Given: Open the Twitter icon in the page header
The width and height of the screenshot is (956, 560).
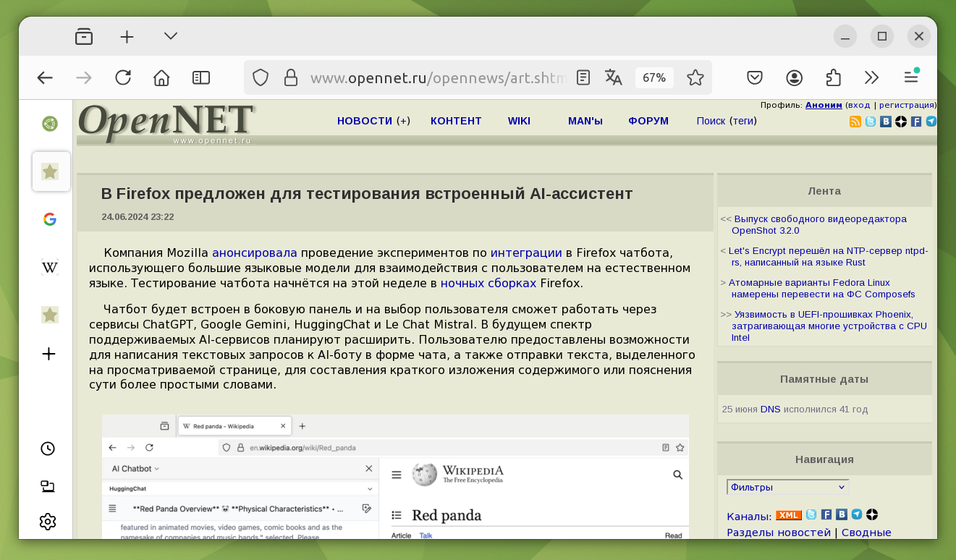Looking at the screenshot, I should tap(871, 122).
